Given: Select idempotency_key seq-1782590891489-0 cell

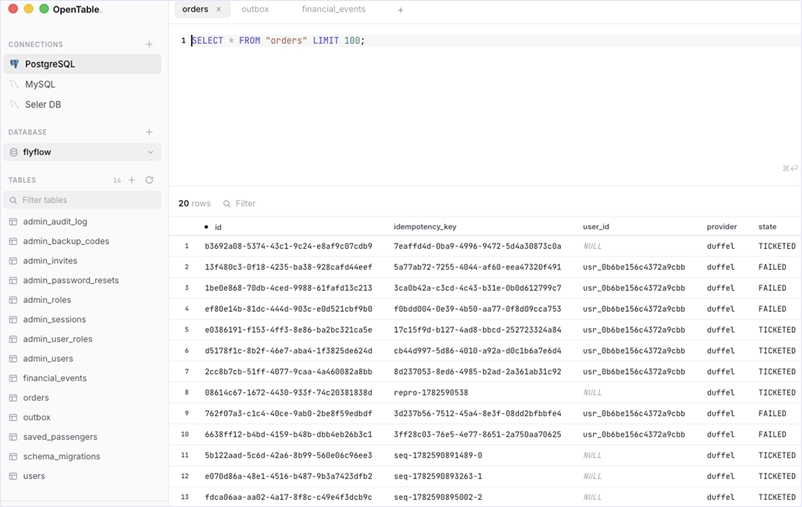Looking at the screenshot, I should tap(438, 455).
